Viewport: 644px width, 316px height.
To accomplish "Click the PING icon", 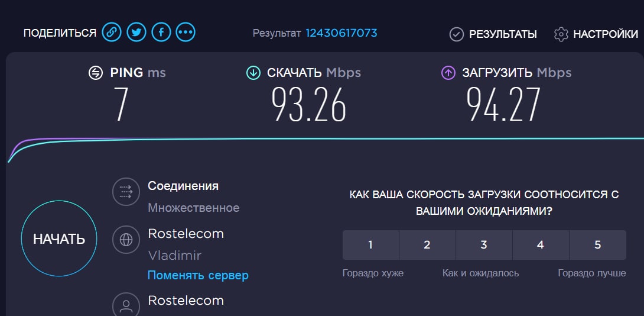I will click(x=95, y=73).
